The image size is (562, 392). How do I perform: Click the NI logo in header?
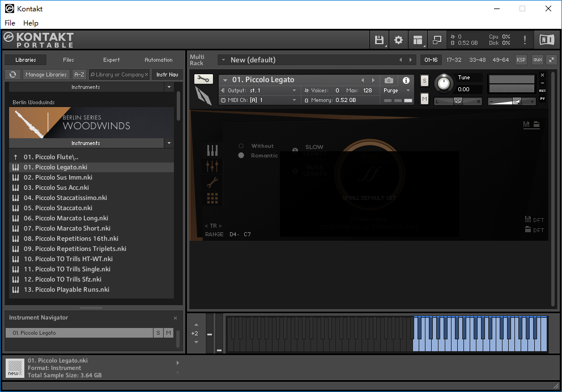click(547, 40)
